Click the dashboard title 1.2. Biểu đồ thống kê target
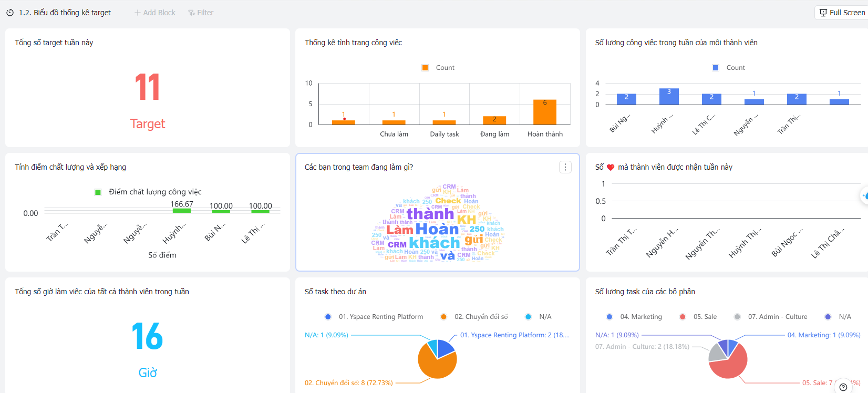 coord(65,13)
